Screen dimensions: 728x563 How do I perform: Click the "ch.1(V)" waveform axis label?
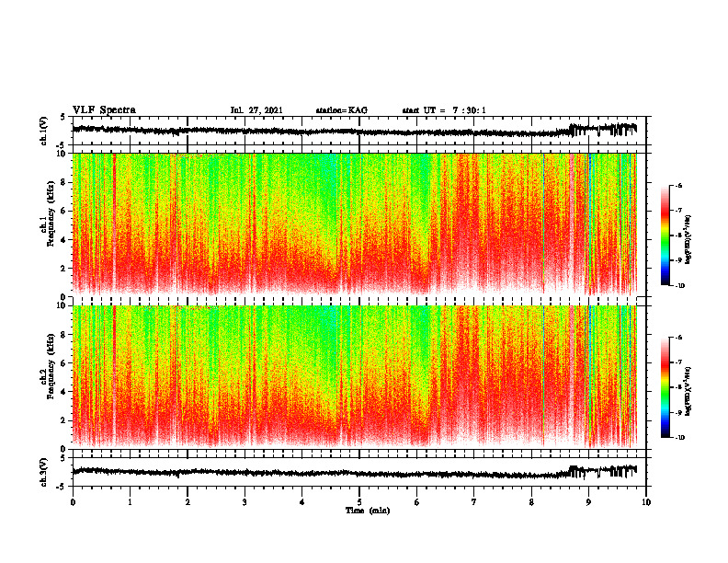43,131
